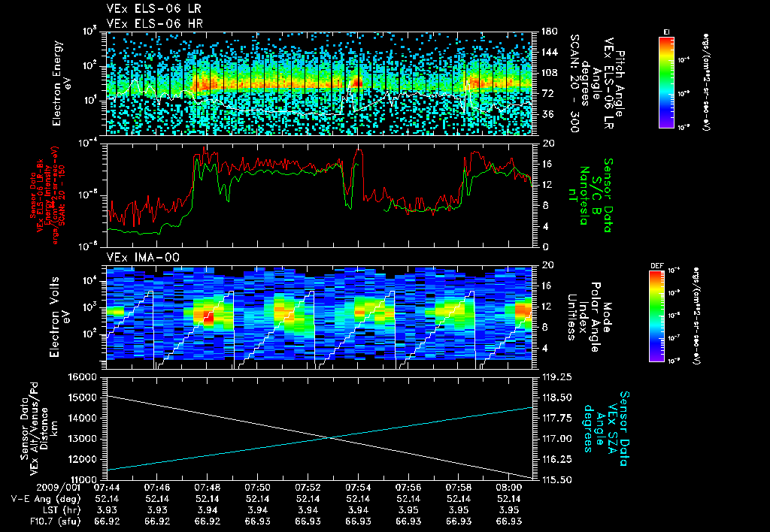Click the '07:44' time axis label
Screen dimensions: 770x532
tap(107, 488)
